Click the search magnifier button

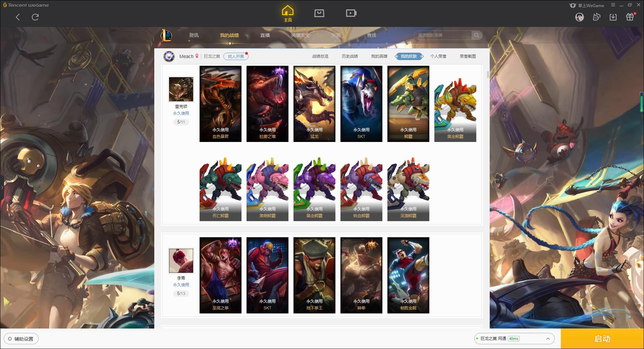pyautogui.click(x=477, y=35)
